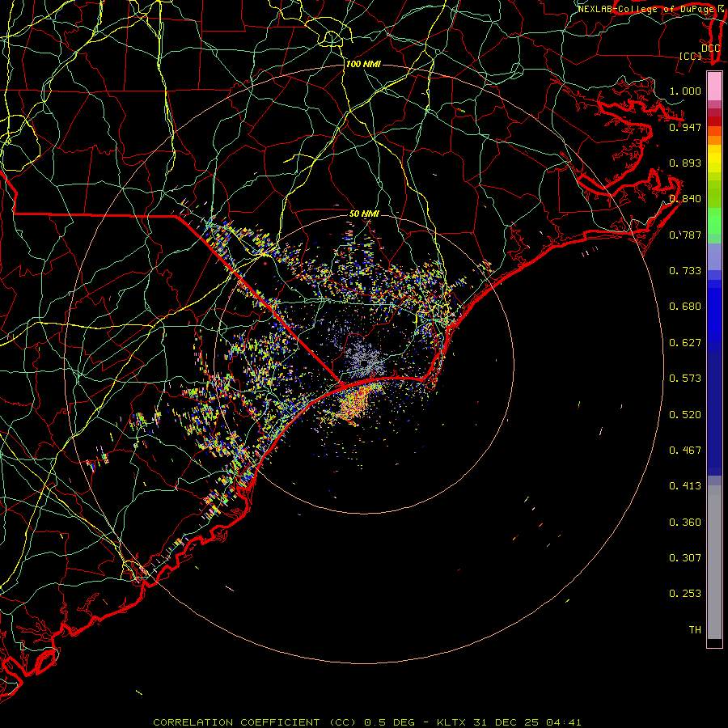
Task: Pick the 0.787 legend value
Action: pyautogui.click(x=685, y=235)
